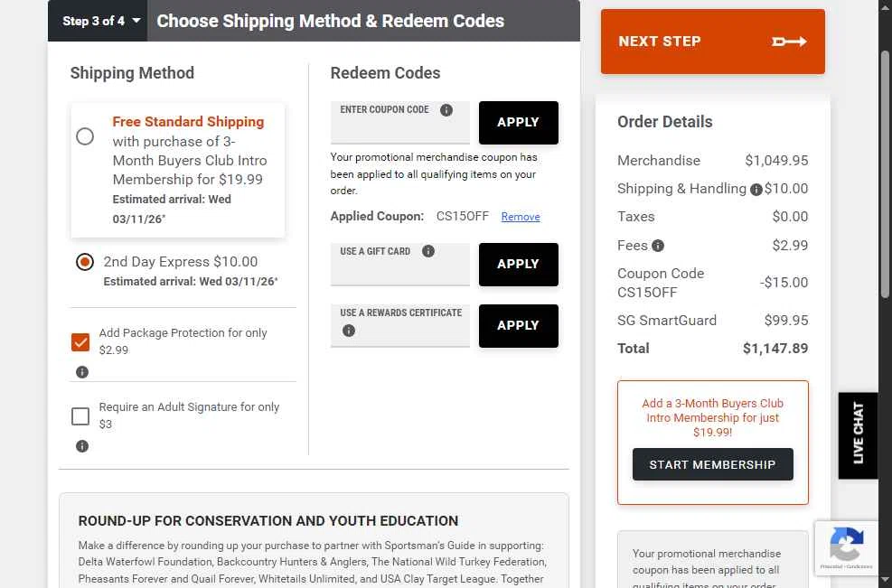892x588 pixels.
Task: Apply the entered coupon code
Action: click(518, 123)
